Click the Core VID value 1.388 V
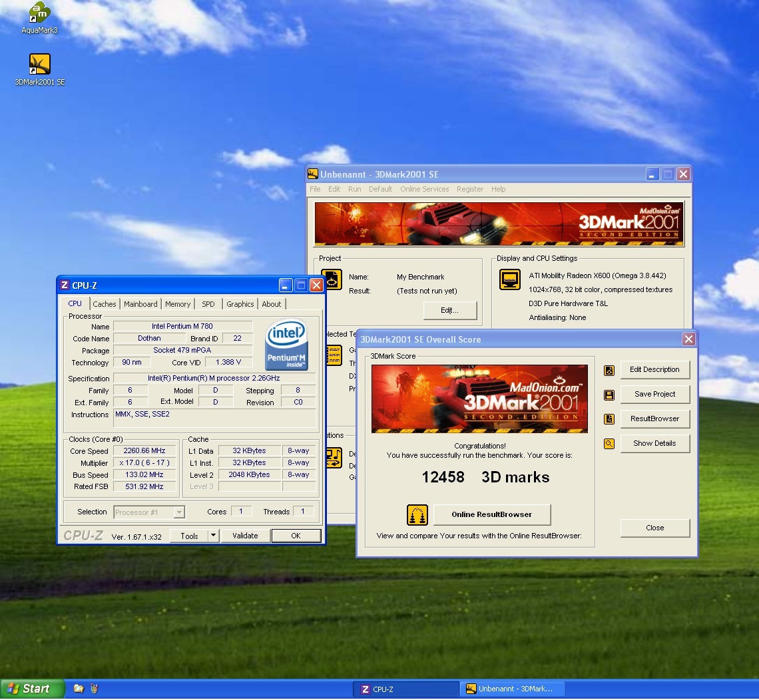 (228, 363)
